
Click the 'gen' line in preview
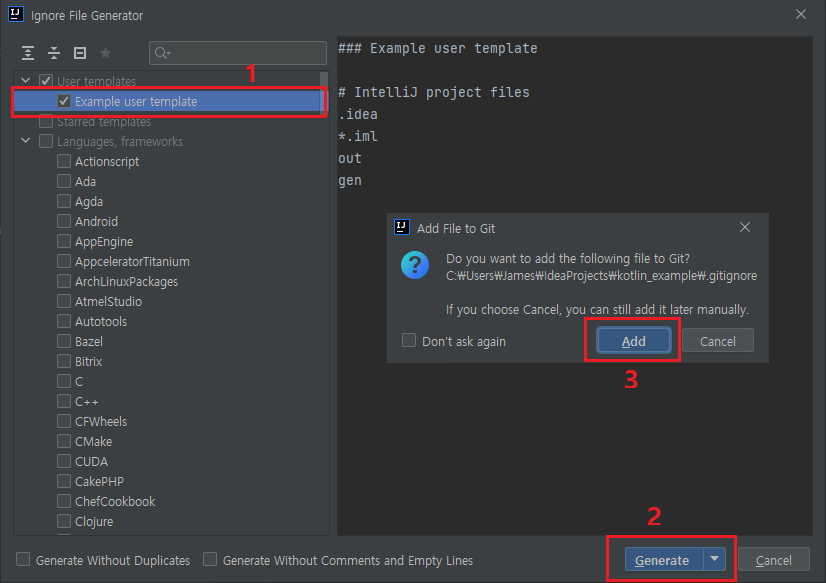tap(350, 181)
